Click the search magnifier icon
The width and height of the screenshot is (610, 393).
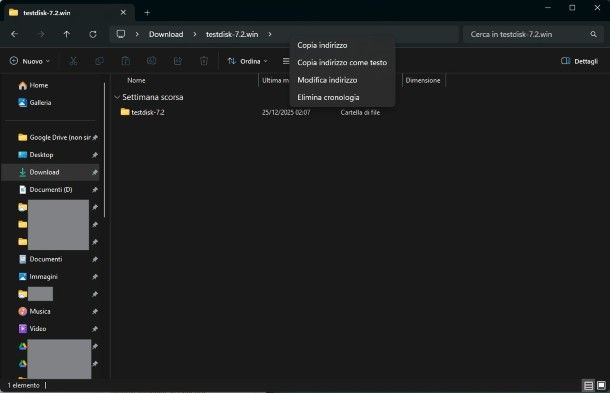point(593,34)
